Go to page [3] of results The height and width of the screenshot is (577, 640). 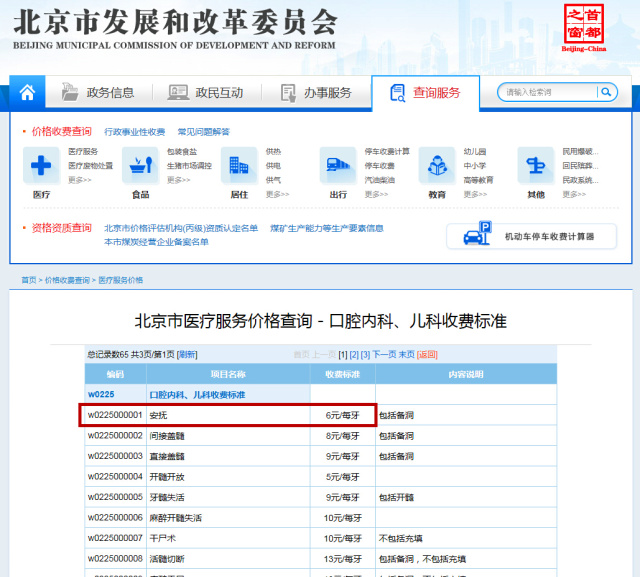tap(365, 355)
